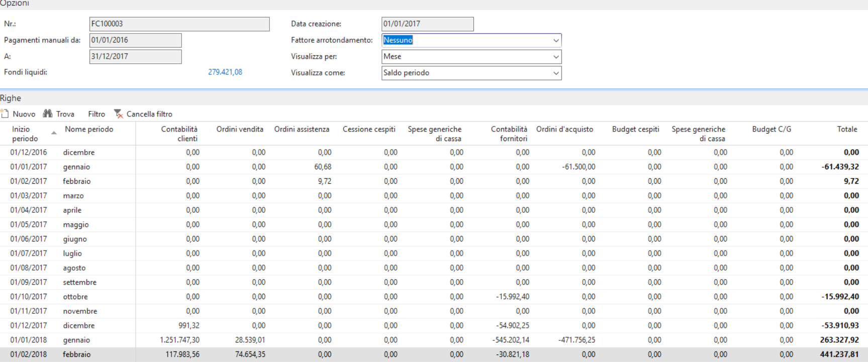This screenshot has height=362, width=868.
Task: Collapse the Opzioni section header
Action: click(x=15, y=4)
